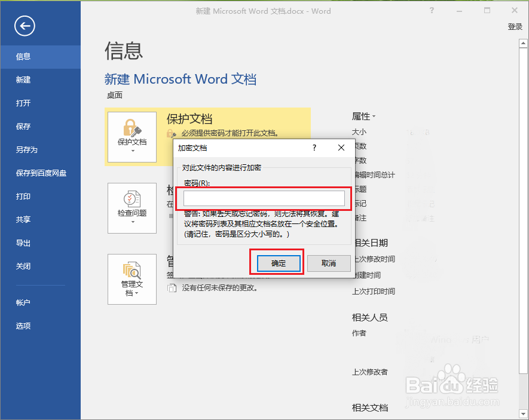Click the lock icon beside the password notice

pyautogui.click(x=172, y=133)
